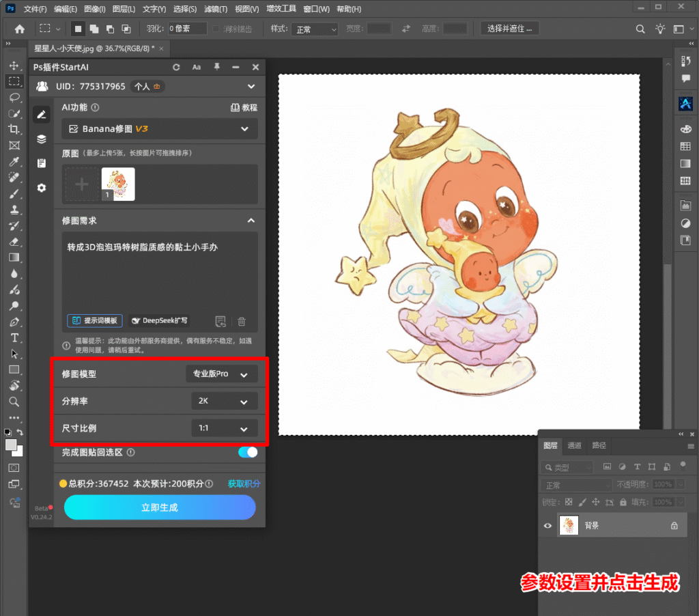This screenshot has width=699, height=616.
Task: Select the Pen tool
Action: coord(14,322)
